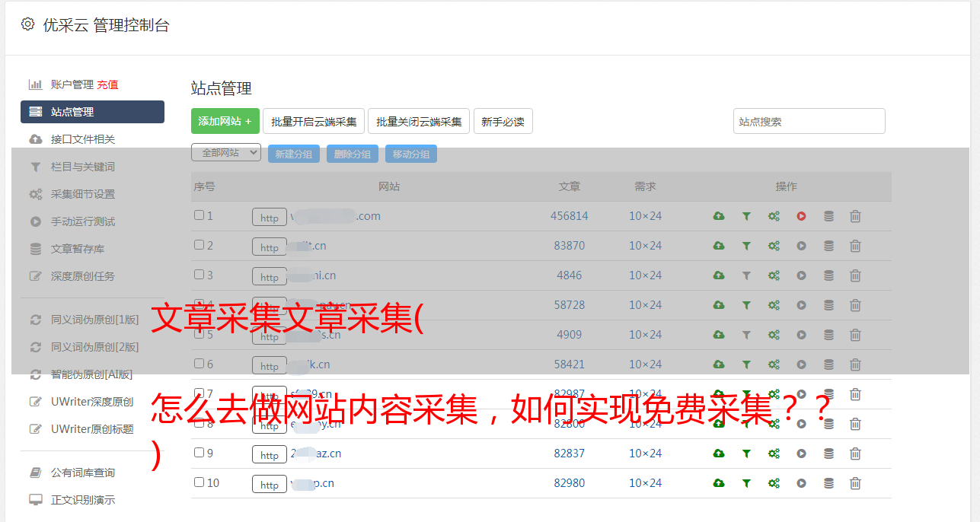Click cloud upload icon in row 10
Screen dimensions: 980x522
(x=719, y=483)
